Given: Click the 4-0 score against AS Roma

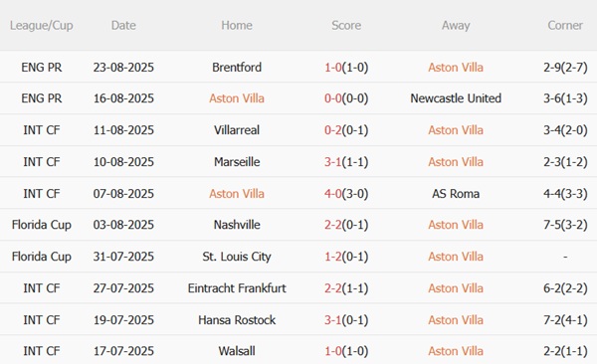Looking at the screenshot, I should [332, 194].
